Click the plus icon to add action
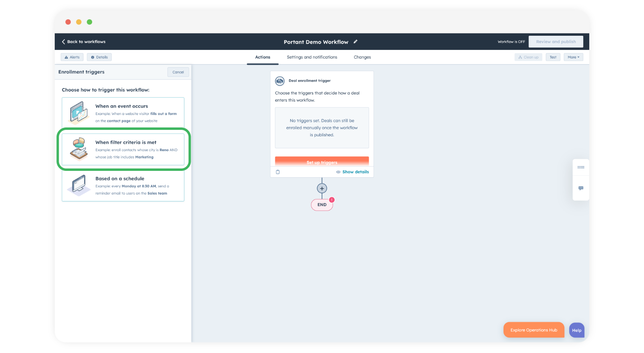644x353 pixels. tap(322, 188)
